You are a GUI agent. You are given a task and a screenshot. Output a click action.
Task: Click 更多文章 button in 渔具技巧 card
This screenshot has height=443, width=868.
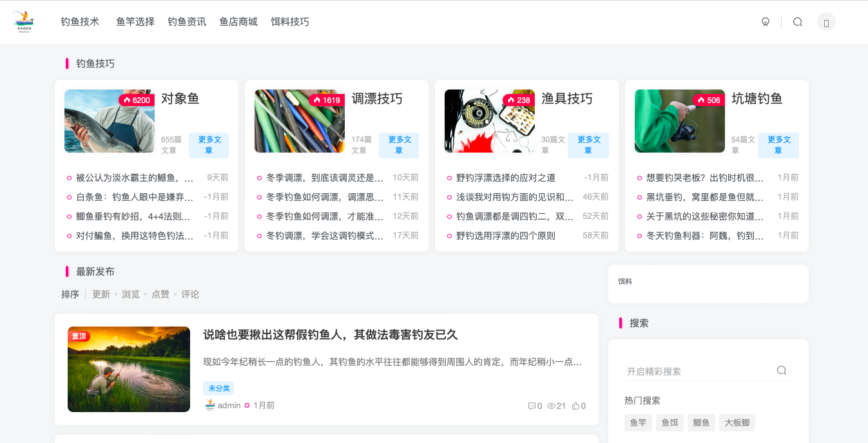click(588, 146)
